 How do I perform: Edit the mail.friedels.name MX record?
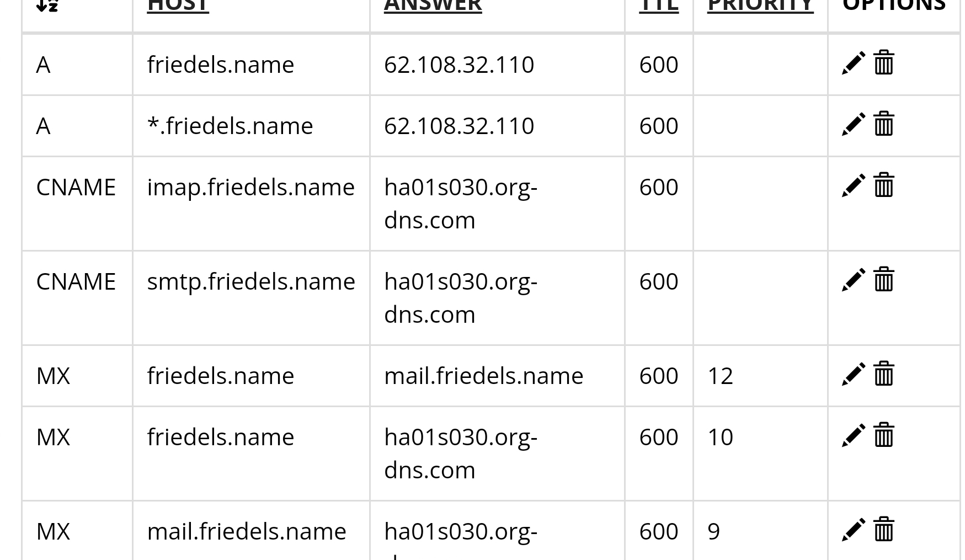click(853, 530)
